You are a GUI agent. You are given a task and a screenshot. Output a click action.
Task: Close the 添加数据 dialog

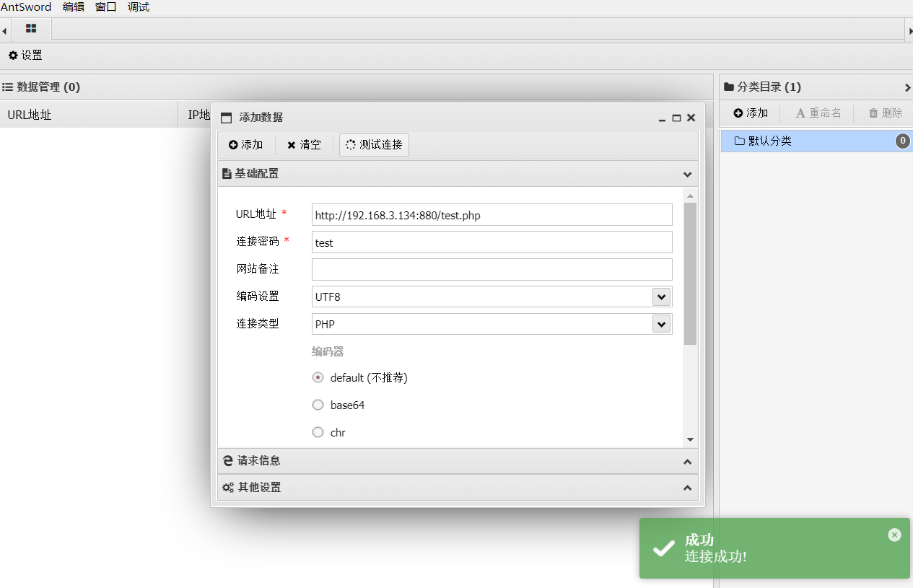tap(691, 118)
